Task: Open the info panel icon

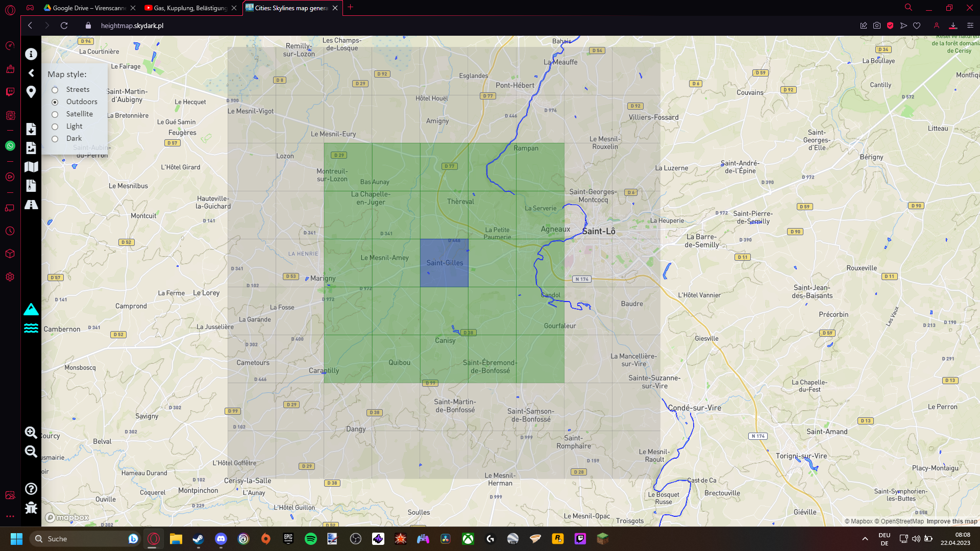Action: pos(31,54)
